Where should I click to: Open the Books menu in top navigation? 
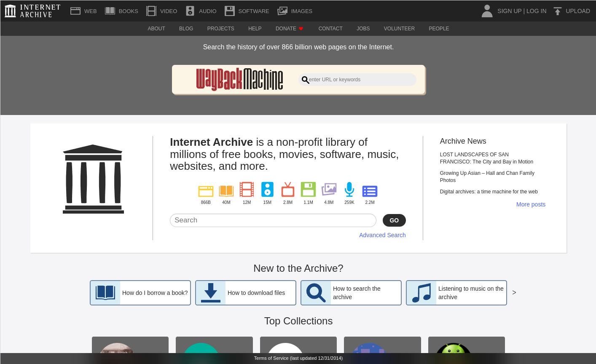click(121, 11)
